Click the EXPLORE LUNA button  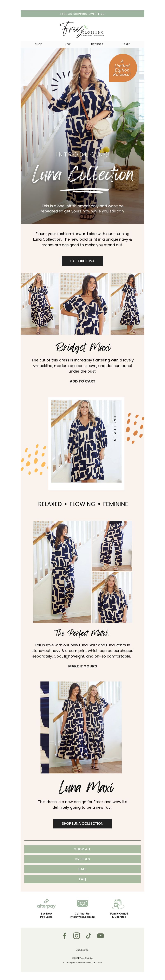(x=82, y=261)
